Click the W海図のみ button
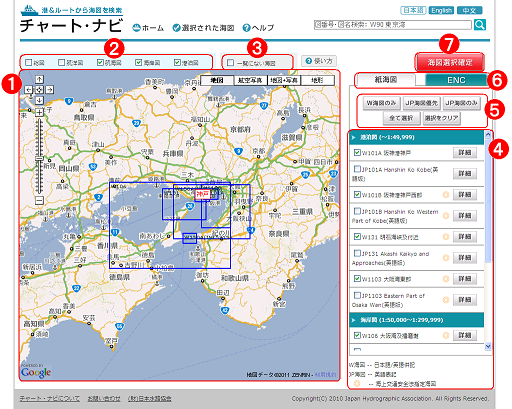The width and height of the screenshot is (512, 409). 381,103
